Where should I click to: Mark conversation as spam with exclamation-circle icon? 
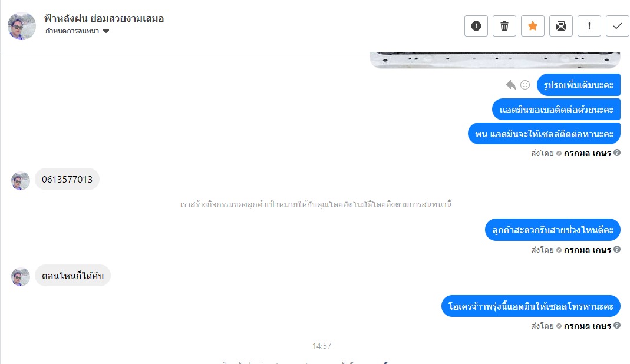point(476,26)
